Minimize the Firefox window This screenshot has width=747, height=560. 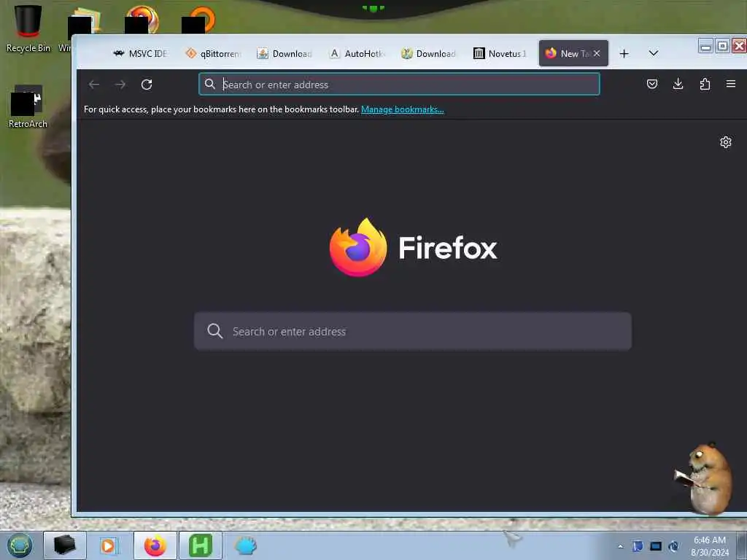coord(706,46)
